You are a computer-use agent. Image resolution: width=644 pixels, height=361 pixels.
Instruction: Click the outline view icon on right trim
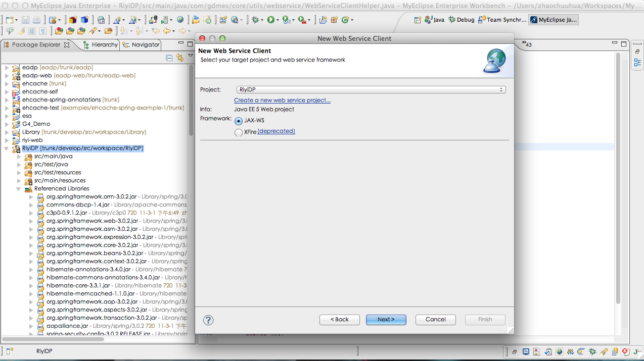pyautogui.click(x=637, y=63)
